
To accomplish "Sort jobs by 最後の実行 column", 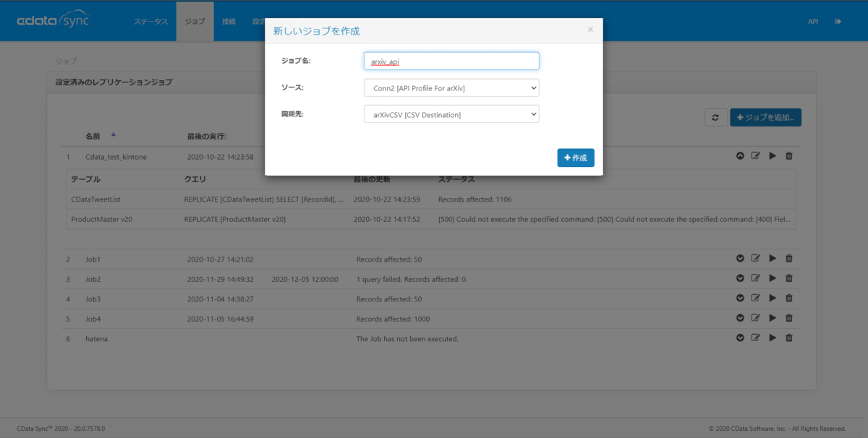I will click(x=205, y=136).
